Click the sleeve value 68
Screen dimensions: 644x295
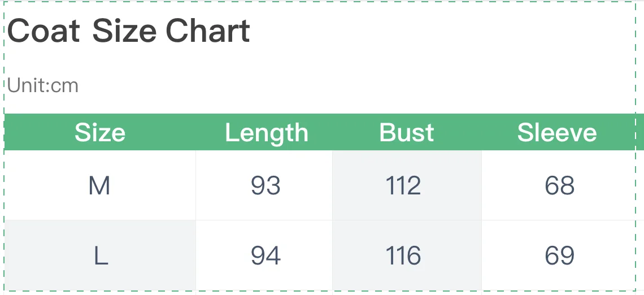559,185
